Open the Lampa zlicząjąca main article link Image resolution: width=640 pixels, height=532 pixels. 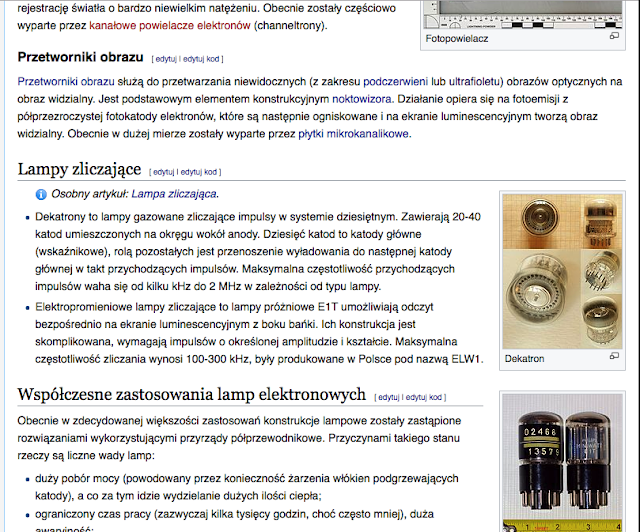click(174, 194)
